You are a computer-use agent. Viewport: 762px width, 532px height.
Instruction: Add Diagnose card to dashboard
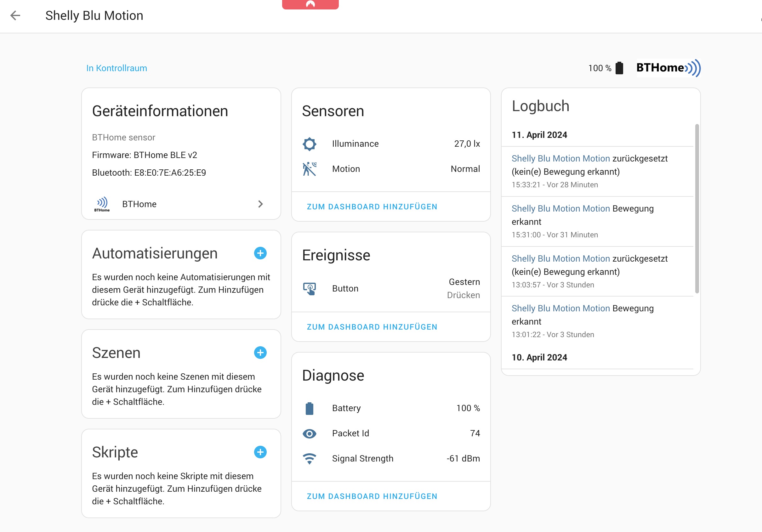(x=372, y=496)
